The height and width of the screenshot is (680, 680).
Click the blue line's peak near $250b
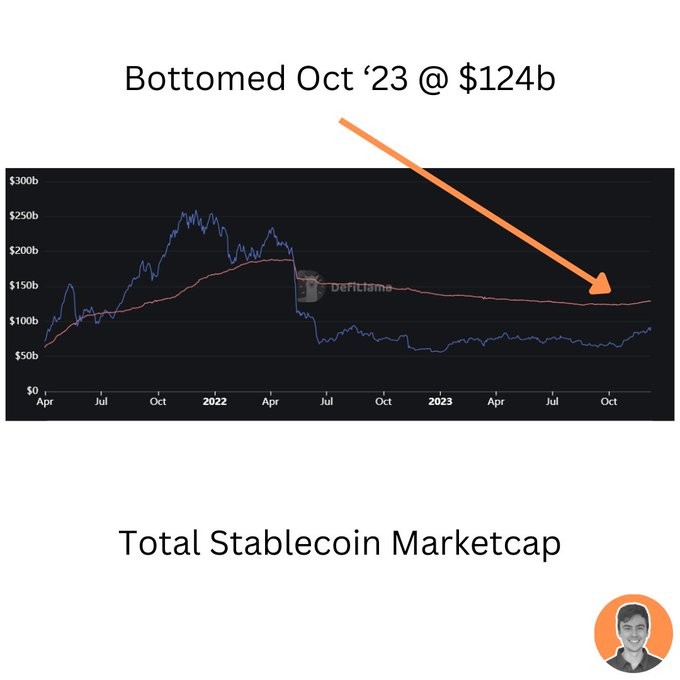[196, 212]
